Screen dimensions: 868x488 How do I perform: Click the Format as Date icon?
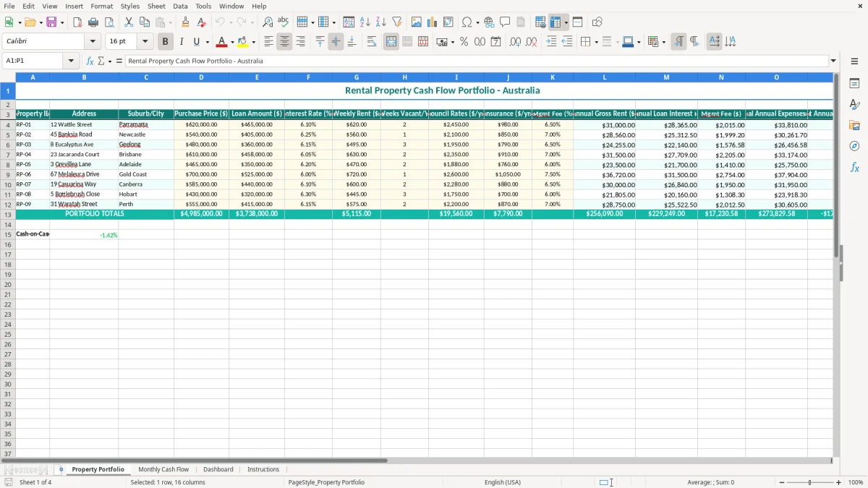495,42
